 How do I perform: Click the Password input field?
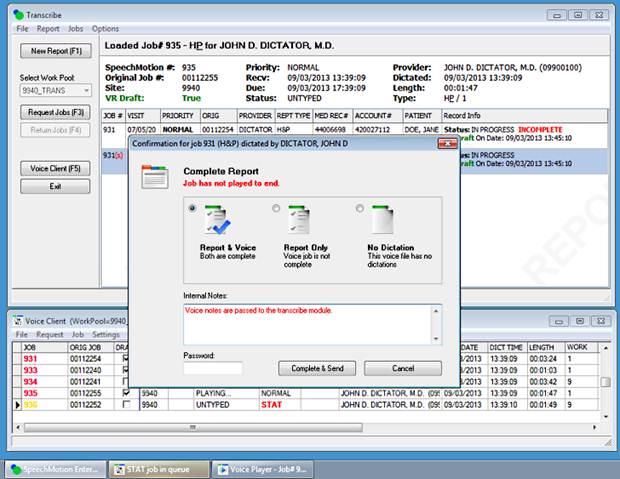(213, 368)
